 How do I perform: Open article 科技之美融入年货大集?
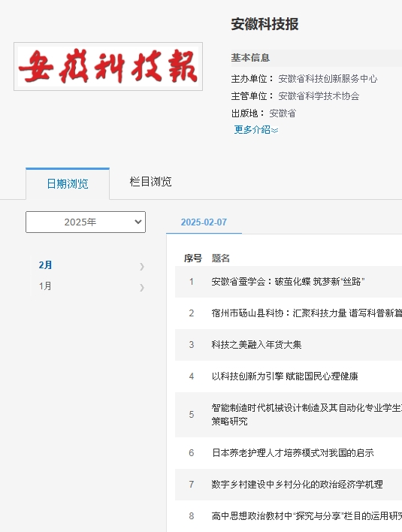pyautogui.click(x=256, y=345)
